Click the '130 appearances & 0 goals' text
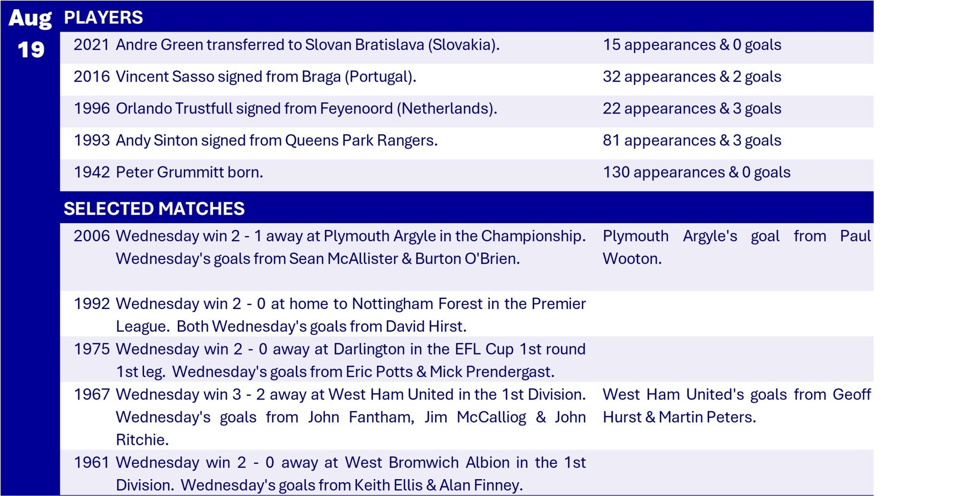The width and height of the screenshot is (980, 496). (696, 172)
